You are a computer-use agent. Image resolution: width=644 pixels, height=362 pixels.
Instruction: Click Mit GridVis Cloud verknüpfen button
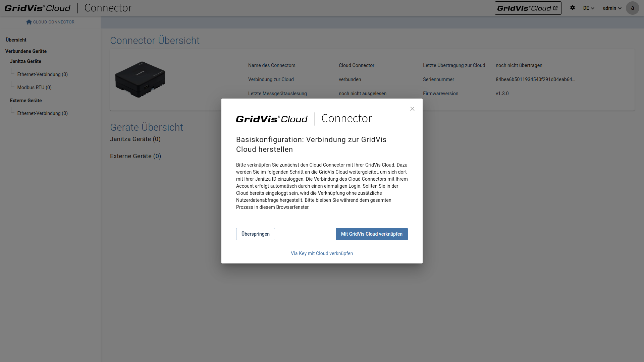tap(372, 234)
